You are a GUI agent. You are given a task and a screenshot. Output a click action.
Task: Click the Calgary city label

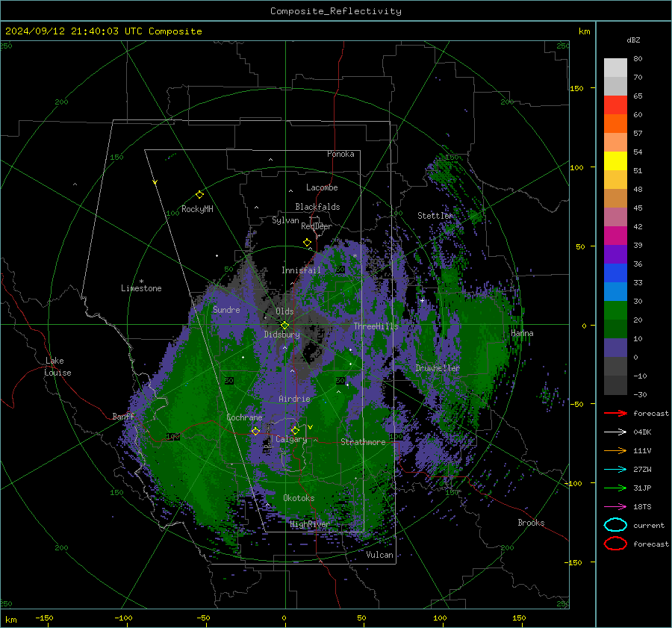tap(291, 439)
